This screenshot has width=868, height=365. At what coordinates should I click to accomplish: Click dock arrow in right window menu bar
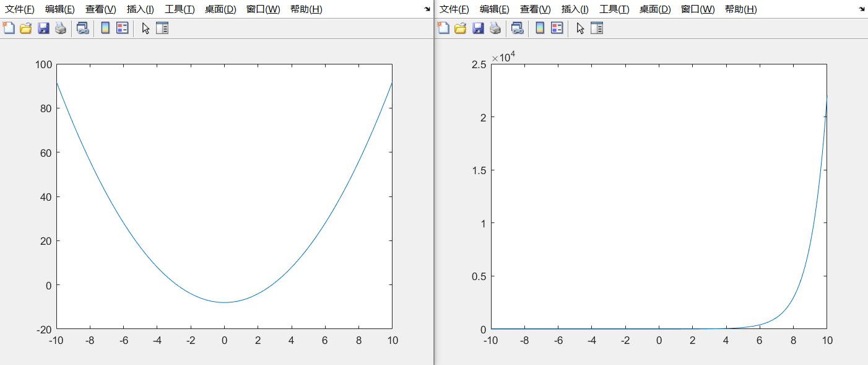(862, 9)
